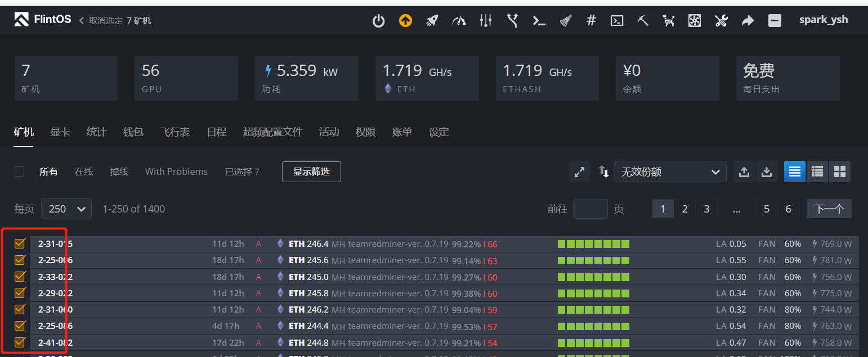Image resolution: width=868 pixels, height=357 pixels.
Task: Open the wrench and screwdriver tools icon
Action: click(x=721, y=20)
